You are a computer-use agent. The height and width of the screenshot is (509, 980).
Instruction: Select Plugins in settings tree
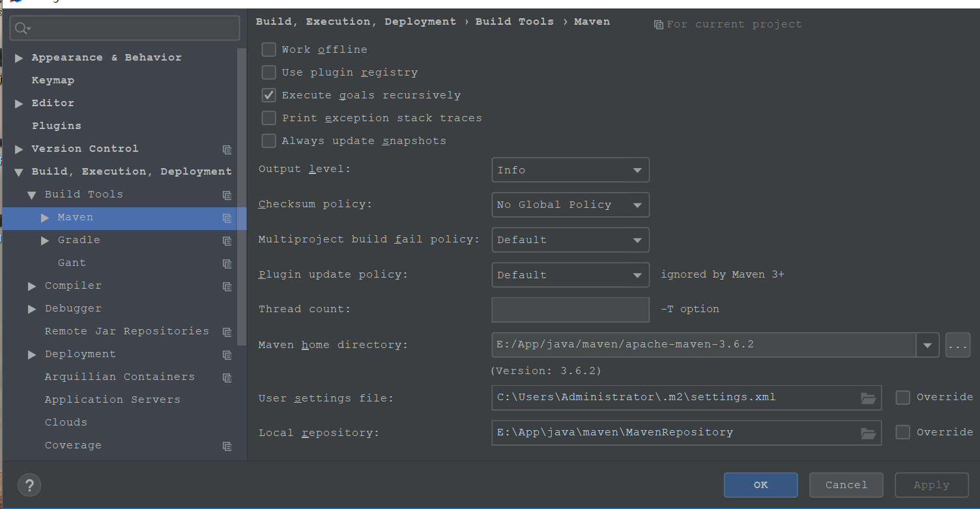(x=57, y=126)
